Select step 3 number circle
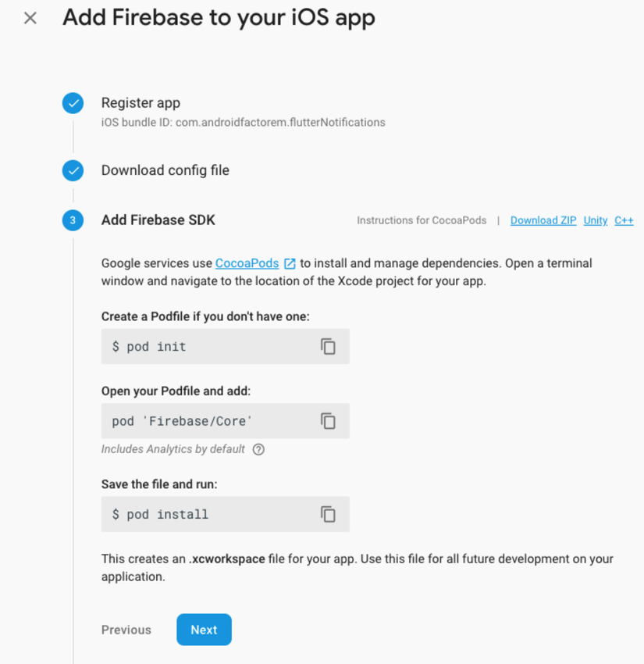This screenshot has height=664, width=644. tap(73, 220)
